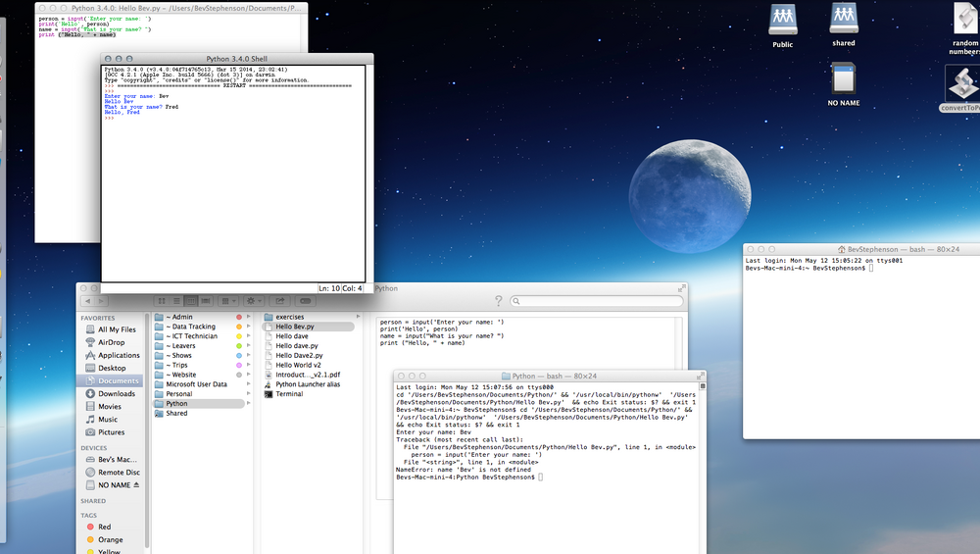
Task: Open Movies from Finder sidebar
Action: tap(112, 407)
